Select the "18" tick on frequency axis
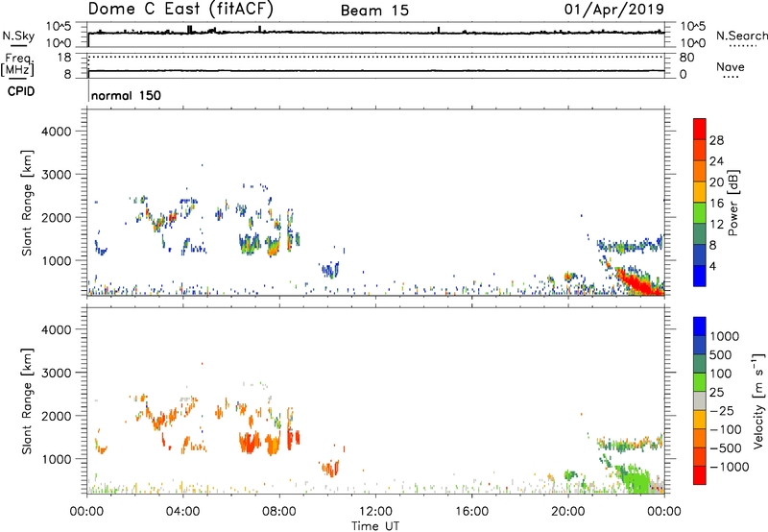 (64, 58)
